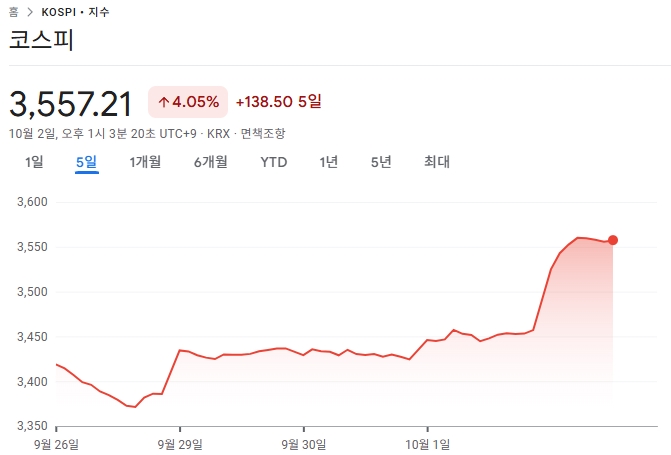The width and height of the screenshot is (671, 455).
Task: Show the 1년 chart range
Action: pos(329,162)
